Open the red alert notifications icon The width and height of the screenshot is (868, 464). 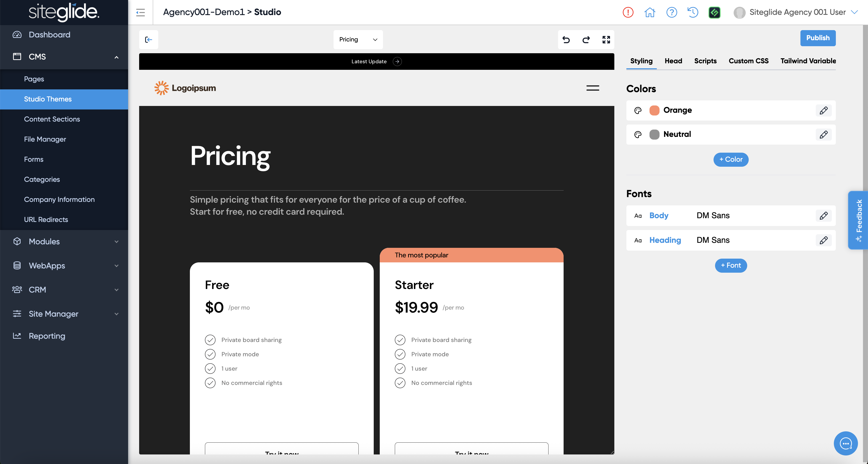pyautogui.click(x=628, y=13)
